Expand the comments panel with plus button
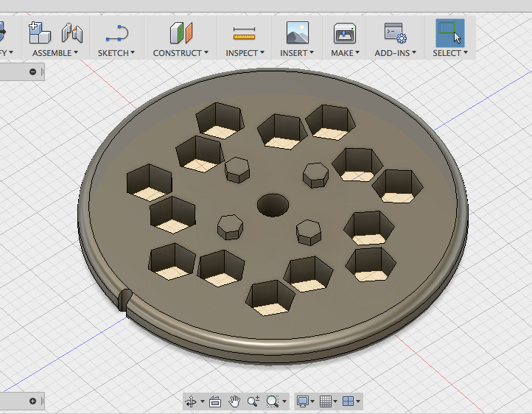 [x=33, y=401]
